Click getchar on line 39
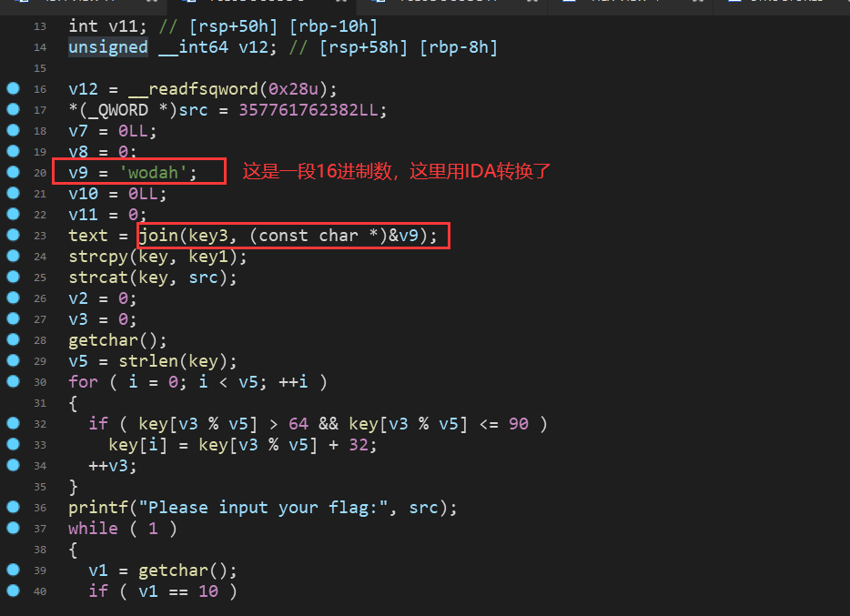850x616 pixels. pyautogui.click(x=174, y=571)
